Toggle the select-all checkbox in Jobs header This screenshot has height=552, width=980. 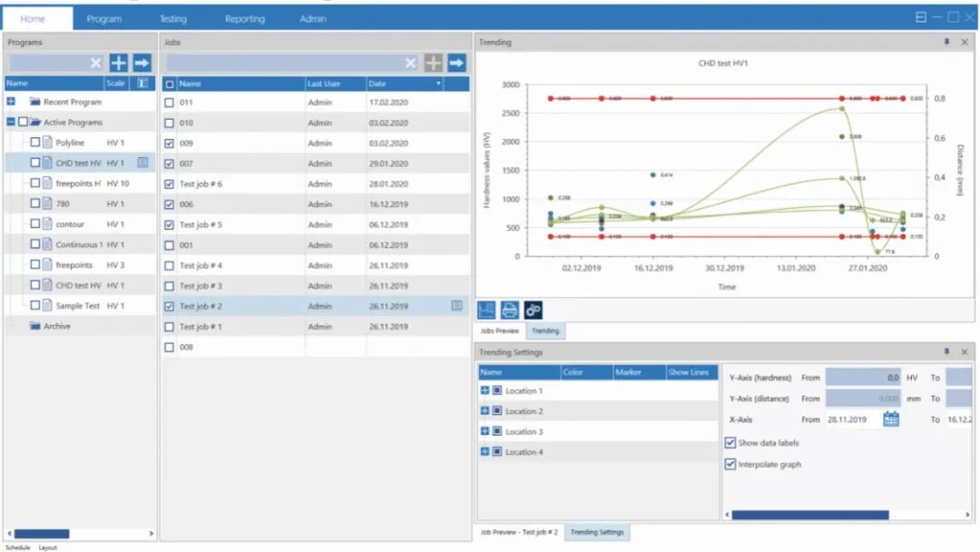point(169,84)
